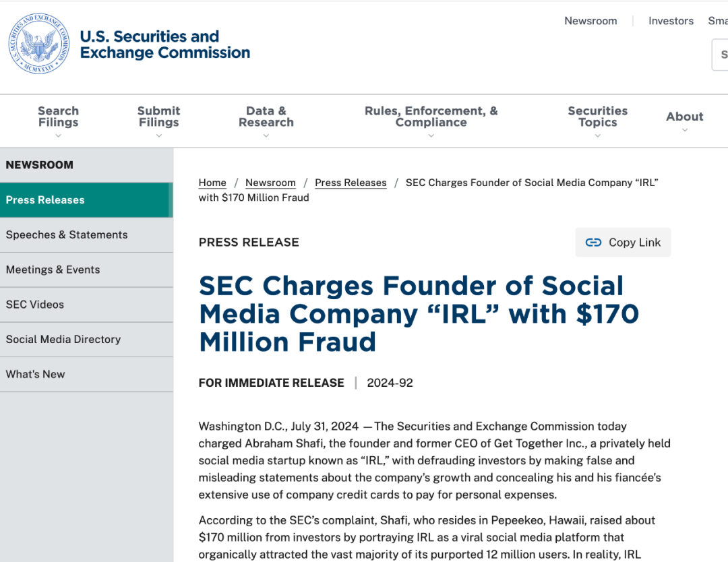Viewport: 728px width, 562px height.
Task: Open the Securities Topics dropdown arrow
Action: click(x=598, y=135)
